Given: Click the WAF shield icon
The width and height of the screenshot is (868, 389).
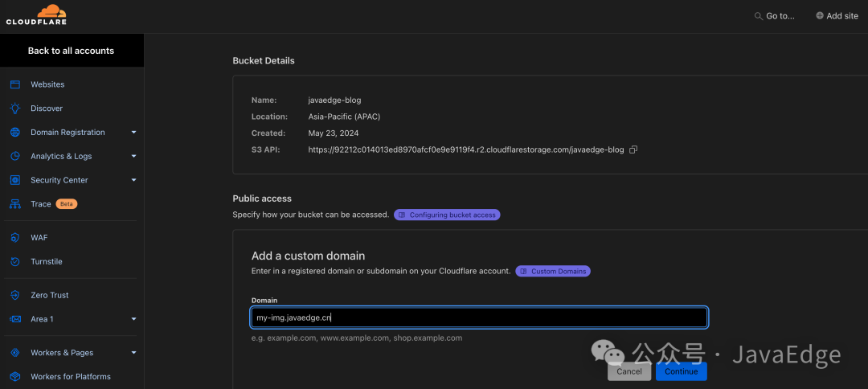Looking at the screenshot, I should (15, 237).
